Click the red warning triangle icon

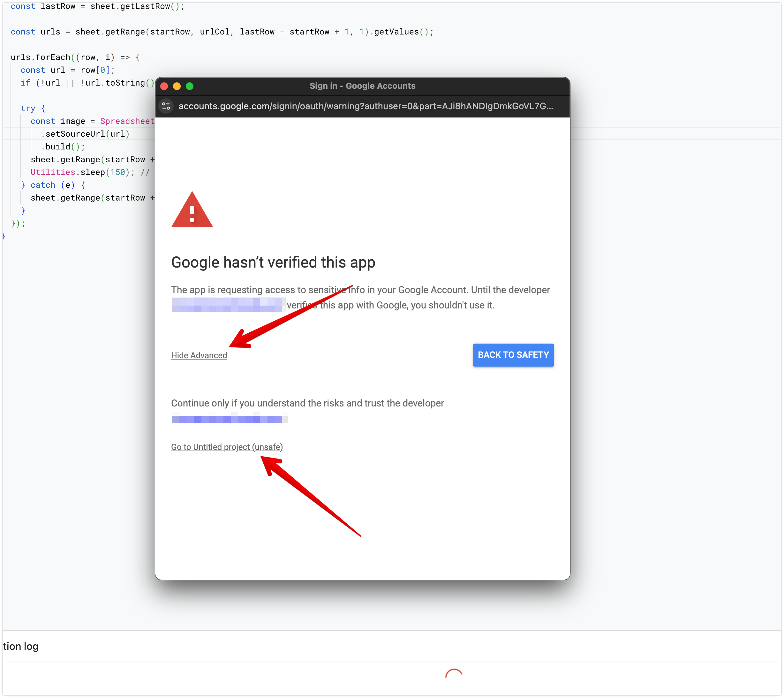(x=192, y=209)
